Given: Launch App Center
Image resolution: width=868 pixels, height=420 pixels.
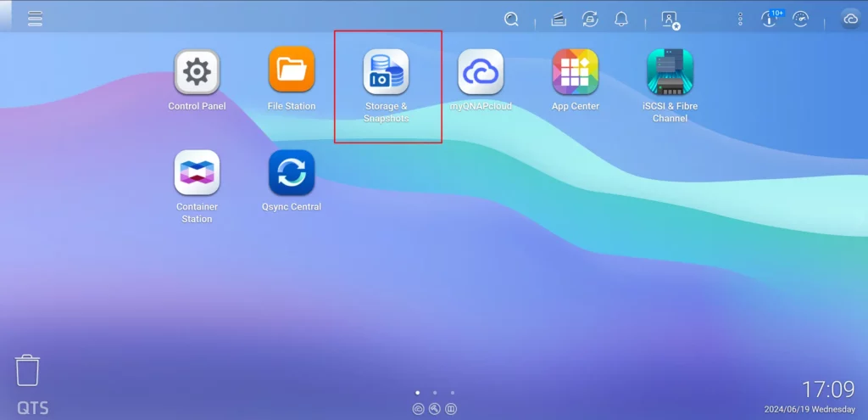Looking at the screenshot, I should (x=576, y=72).
